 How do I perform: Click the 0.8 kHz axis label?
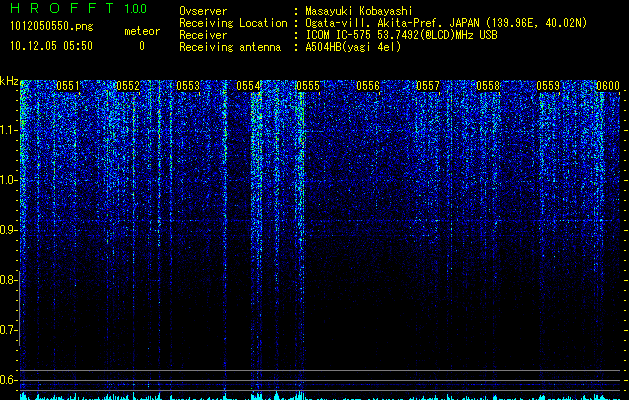point(8,280)
